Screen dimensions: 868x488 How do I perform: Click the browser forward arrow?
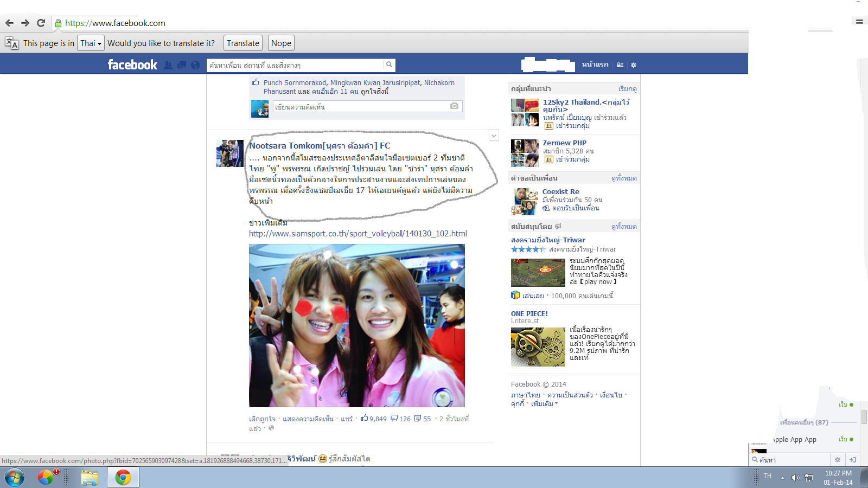pyautogui.click(x=25, y=23)
